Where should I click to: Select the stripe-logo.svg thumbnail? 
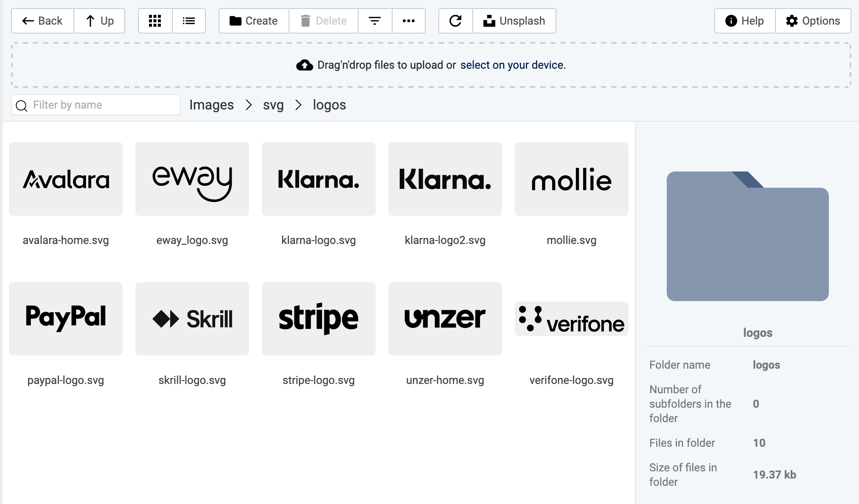[319, 319]
